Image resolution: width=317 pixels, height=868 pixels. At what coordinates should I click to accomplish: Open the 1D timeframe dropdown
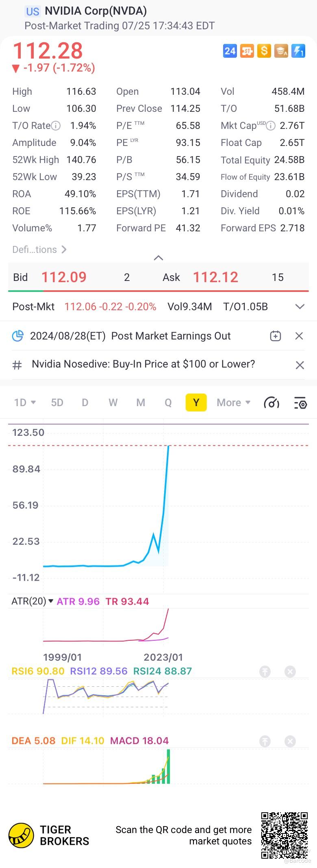pos(25,402)
